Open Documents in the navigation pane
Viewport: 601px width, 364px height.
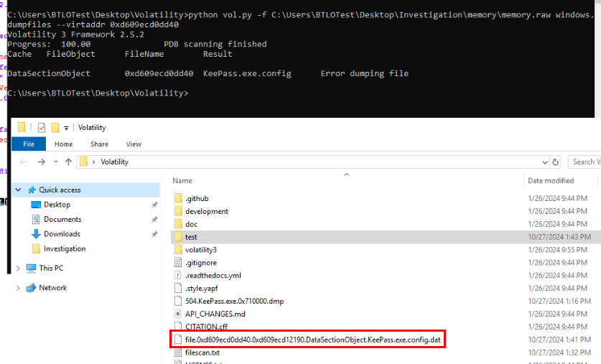click(x=62, y=219)
